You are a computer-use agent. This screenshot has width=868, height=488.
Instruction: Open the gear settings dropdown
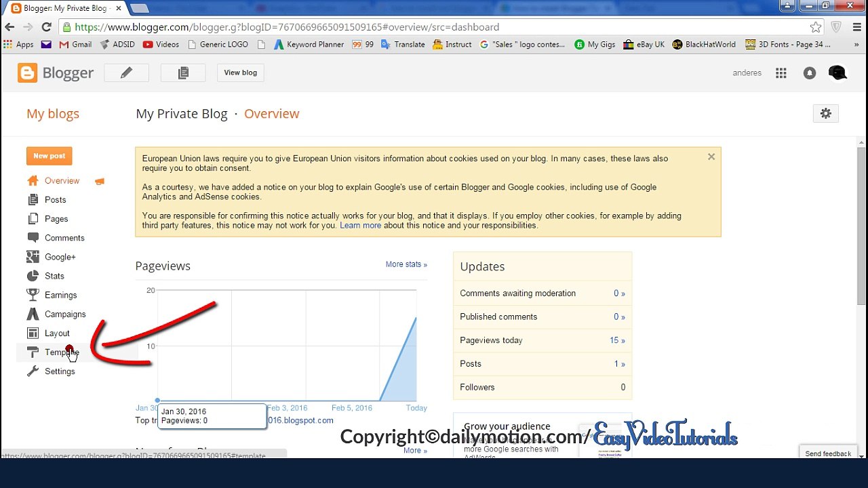coord(825,114)
